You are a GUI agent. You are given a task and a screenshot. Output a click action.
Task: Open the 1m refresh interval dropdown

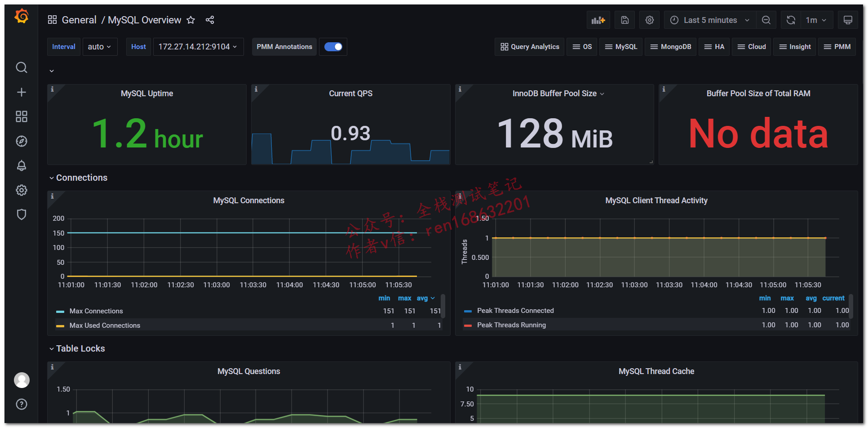point(816,20)
